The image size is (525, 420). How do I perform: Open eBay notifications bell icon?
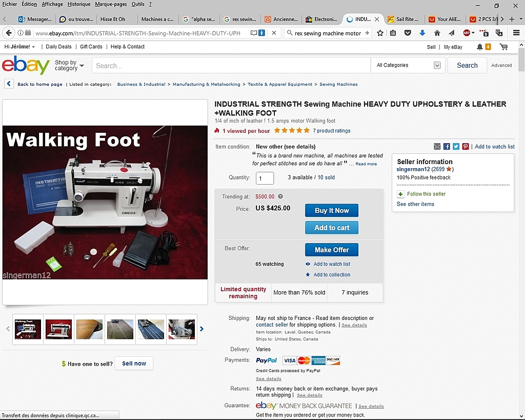(479, 47)
